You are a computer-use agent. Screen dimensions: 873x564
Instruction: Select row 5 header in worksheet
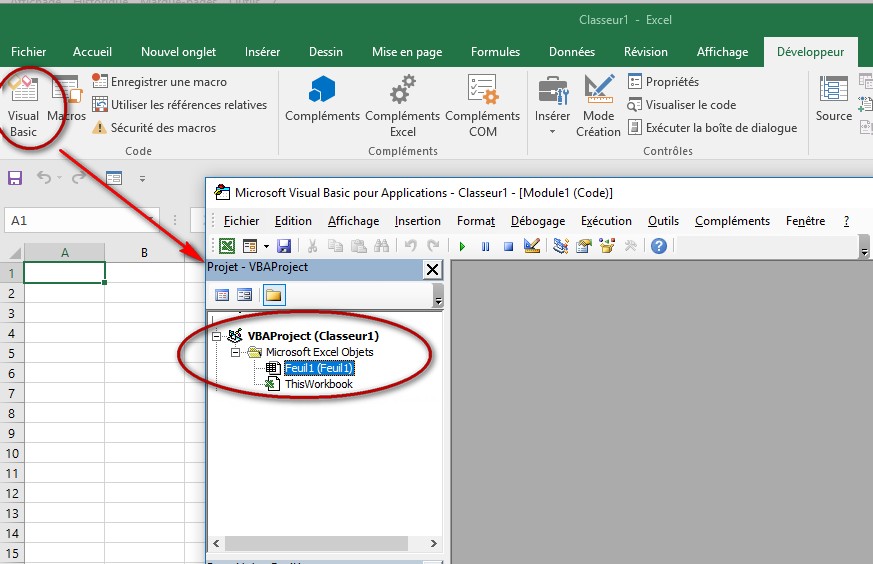[12, 354]
